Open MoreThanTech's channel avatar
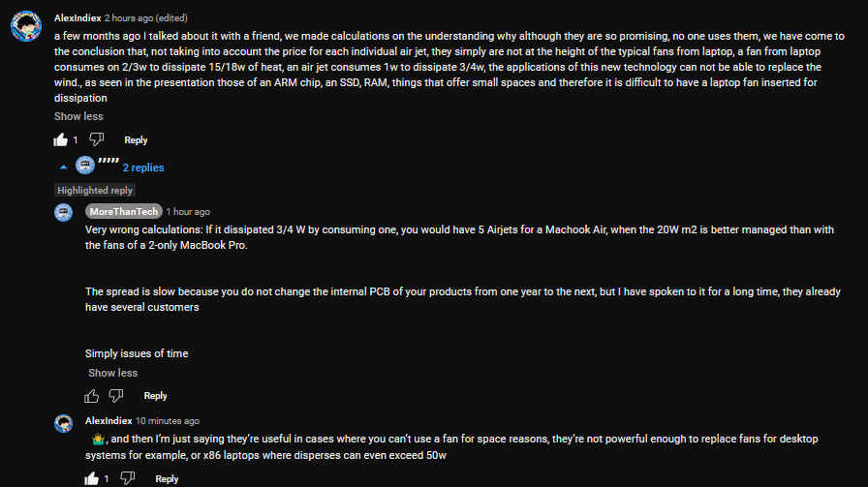 click(65, 213)
